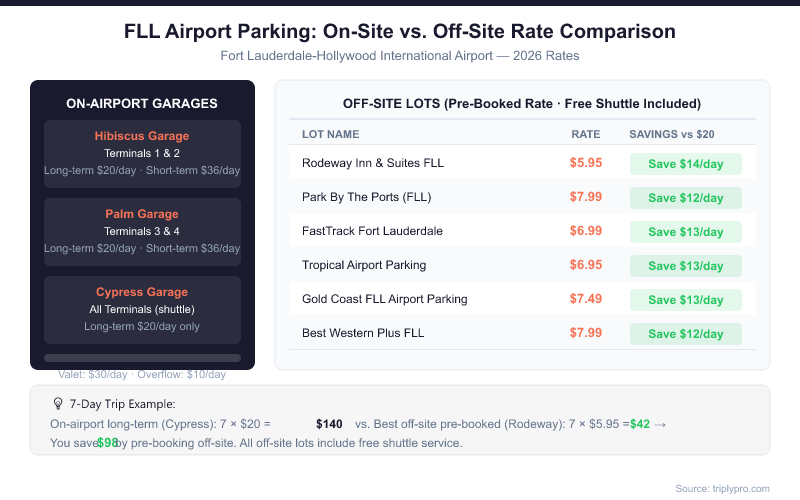Click the SAVINGS vs $20 column header

click(x=671, y=134)
